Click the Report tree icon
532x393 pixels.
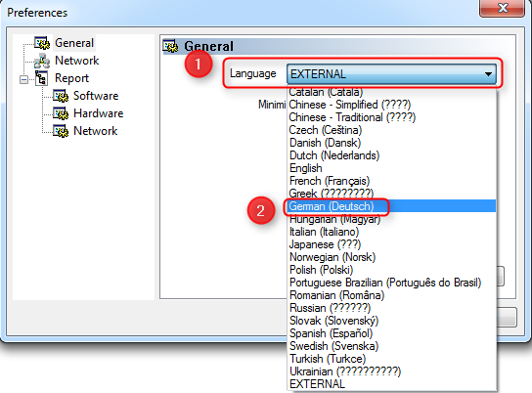pyautogui.click(x=41, y=78)
